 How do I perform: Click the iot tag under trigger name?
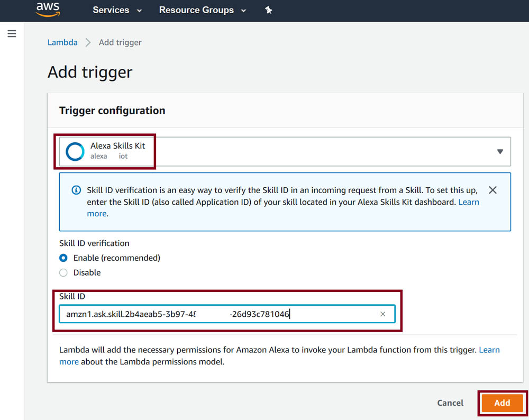pyautogui.click(x=123, y=156)
